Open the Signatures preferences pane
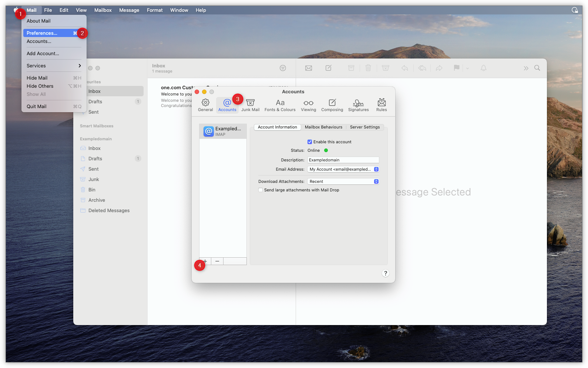The height and width of the screenshot is (368, 588). pyautogui.click(x=358, y=105)
